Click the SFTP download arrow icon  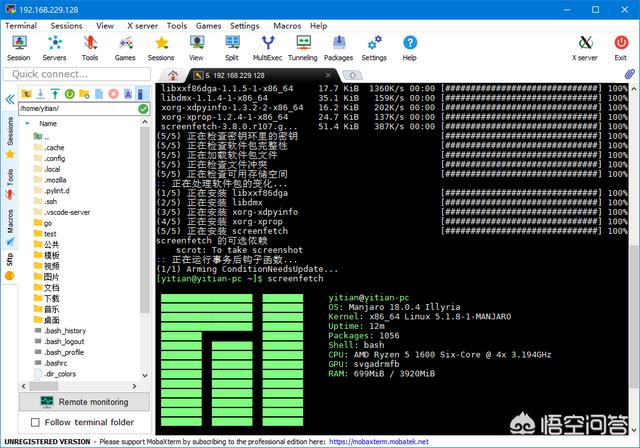(x=40, y=94)
